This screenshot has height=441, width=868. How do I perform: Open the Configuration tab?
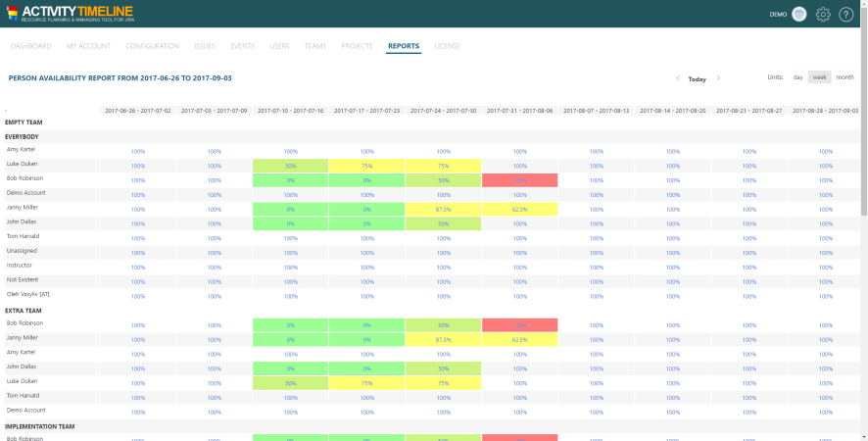[x=152, y=46]
